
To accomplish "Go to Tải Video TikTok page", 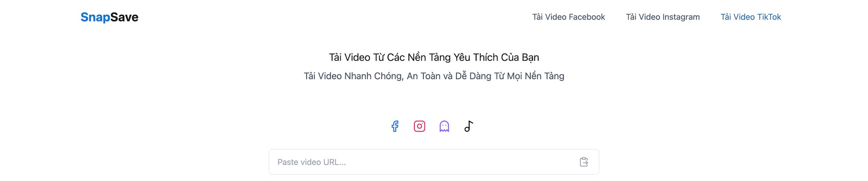I will coord(751,17).
